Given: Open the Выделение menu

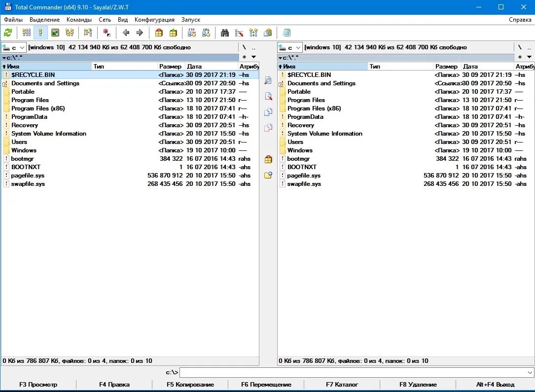Looking at the screenshot, I should pos(45,20).
